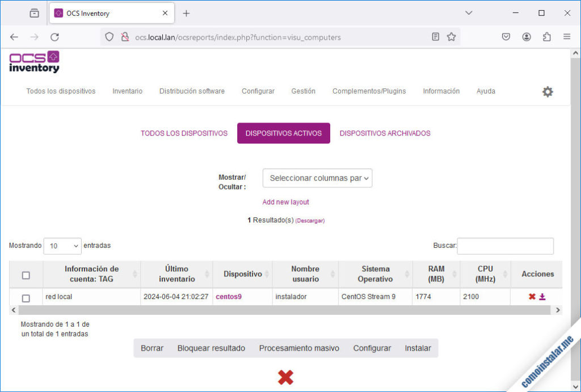This screenshot has width=581, height=392.
Task: Open the Firefox hamburger menu
Action: click(x=567, y=37)
